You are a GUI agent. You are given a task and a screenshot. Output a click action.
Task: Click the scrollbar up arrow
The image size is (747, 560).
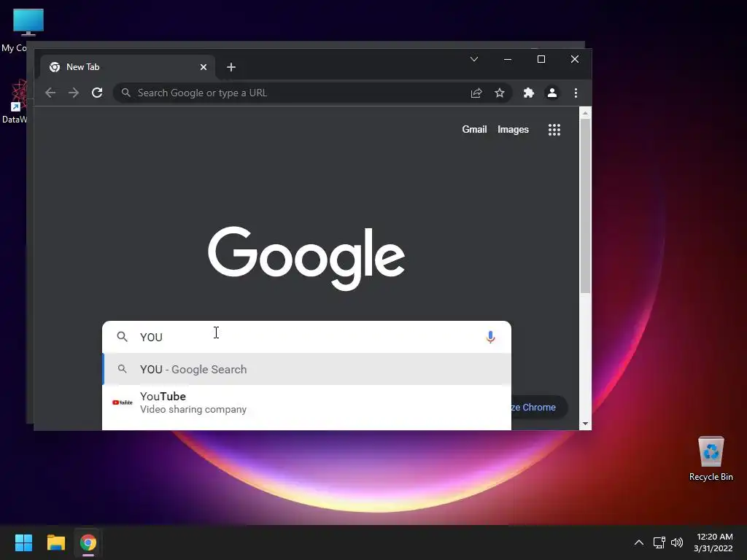click(x=585, y=113)
